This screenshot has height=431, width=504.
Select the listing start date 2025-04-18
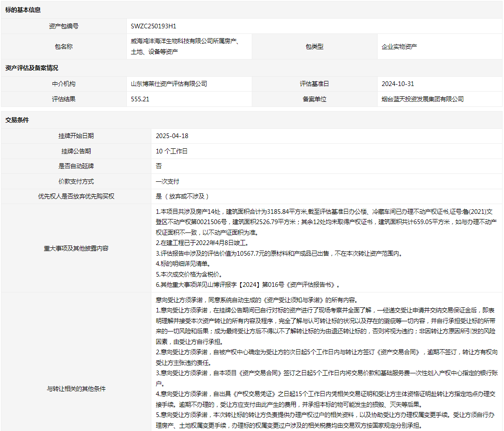(x=172, y=136)
